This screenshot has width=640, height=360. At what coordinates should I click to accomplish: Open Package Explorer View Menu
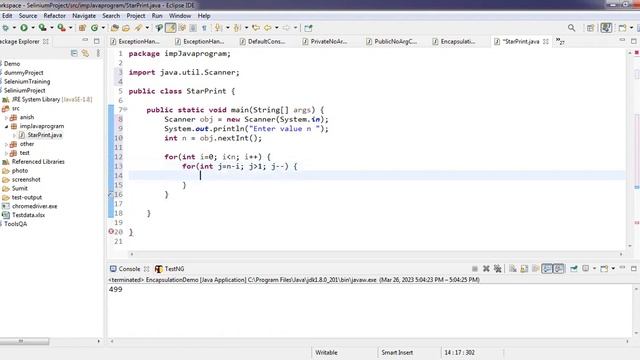[x=98, y=53]
